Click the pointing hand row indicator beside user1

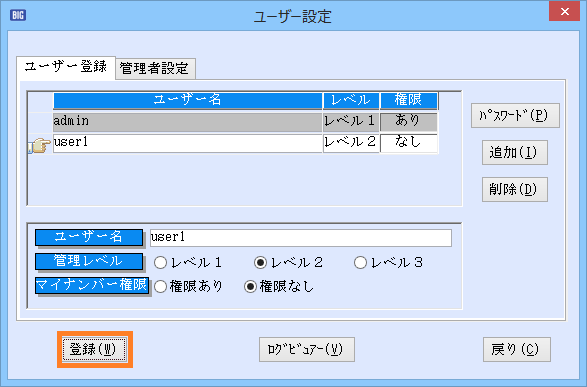[x=40, y=145]
